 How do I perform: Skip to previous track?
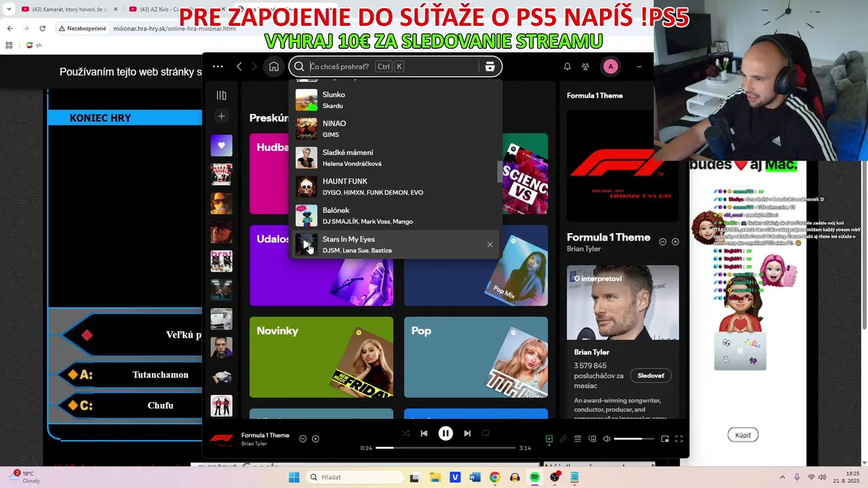point(424,433)
